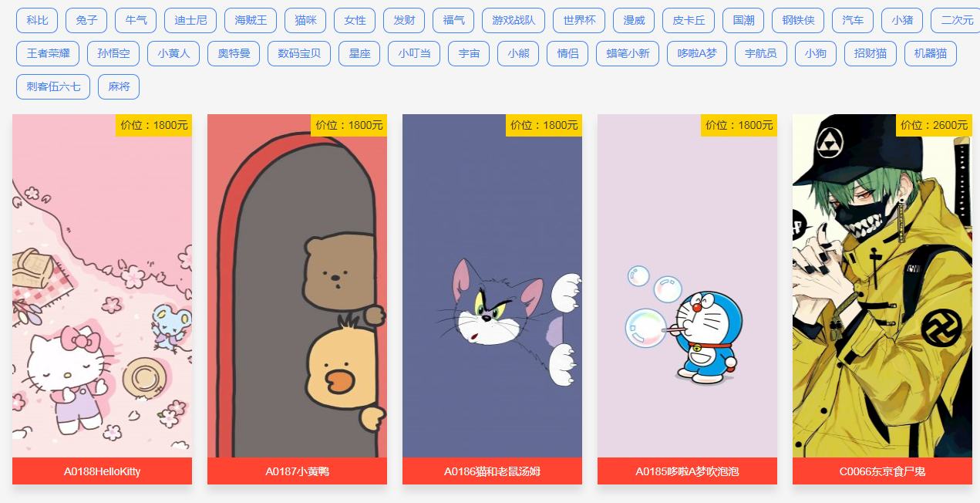Click the 麻将 tag
The width and height of the screenshot is (980, 503).
[119, 87]
